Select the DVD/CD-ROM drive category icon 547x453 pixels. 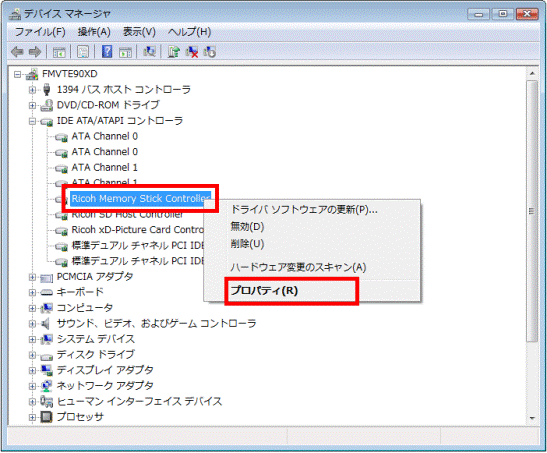47,105
